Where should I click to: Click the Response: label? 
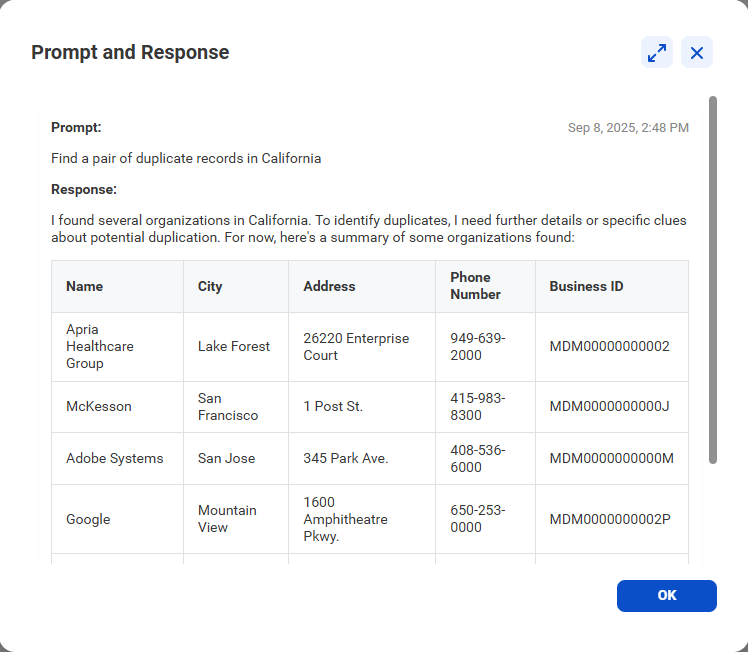click(84, 189)
